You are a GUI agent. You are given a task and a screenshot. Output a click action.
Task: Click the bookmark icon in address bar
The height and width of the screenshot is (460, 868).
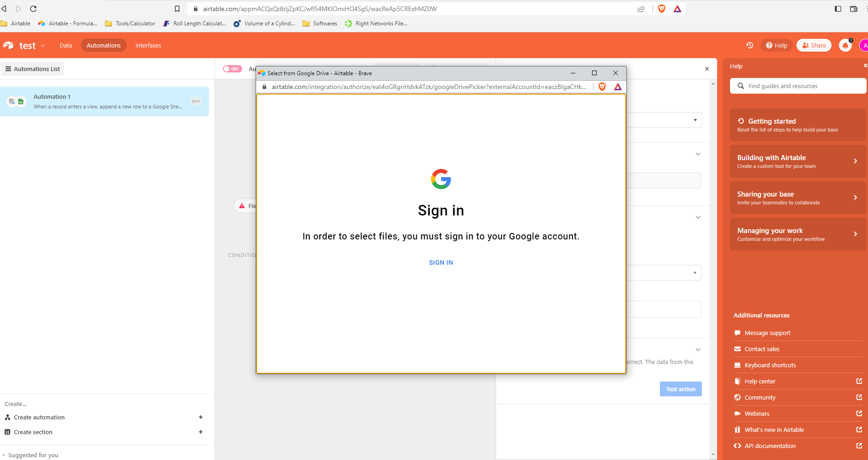177,9
